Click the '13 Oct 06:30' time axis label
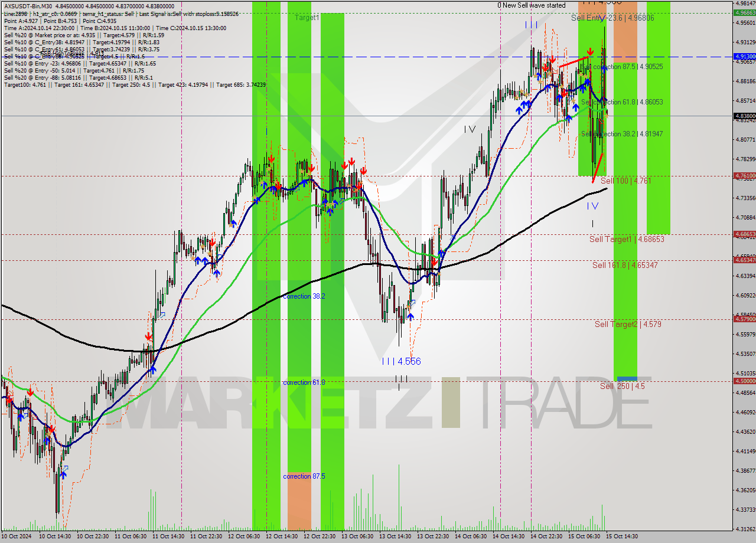 357,537
